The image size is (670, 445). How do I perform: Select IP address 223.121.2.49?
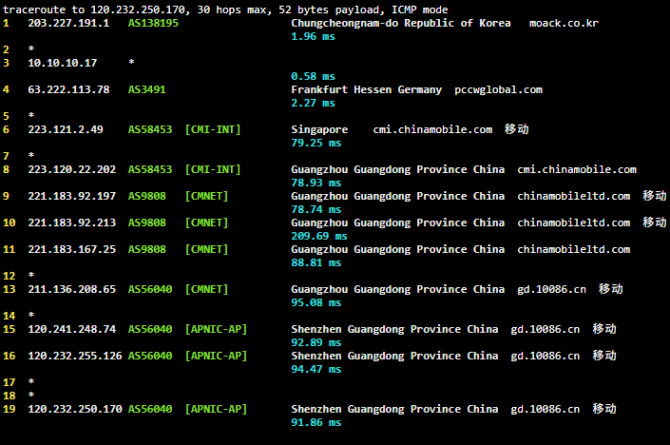[x=65, y=129]
